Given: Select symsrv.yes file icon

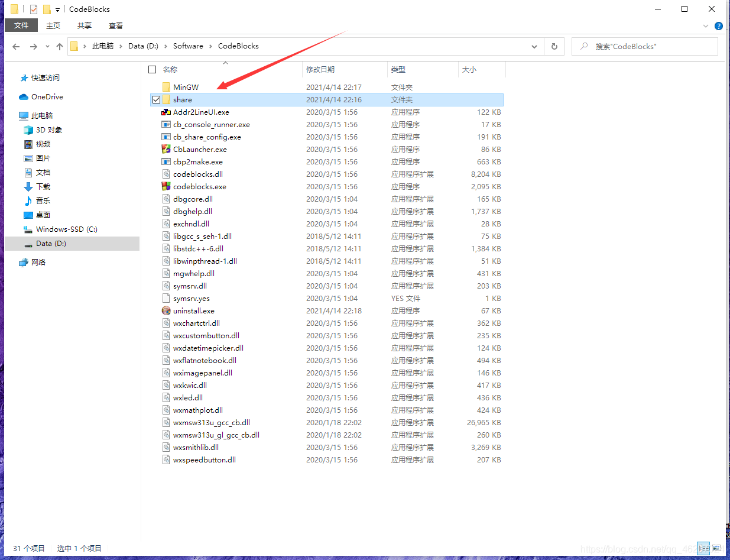Looking at the screenshot, I should coord(166,299).
